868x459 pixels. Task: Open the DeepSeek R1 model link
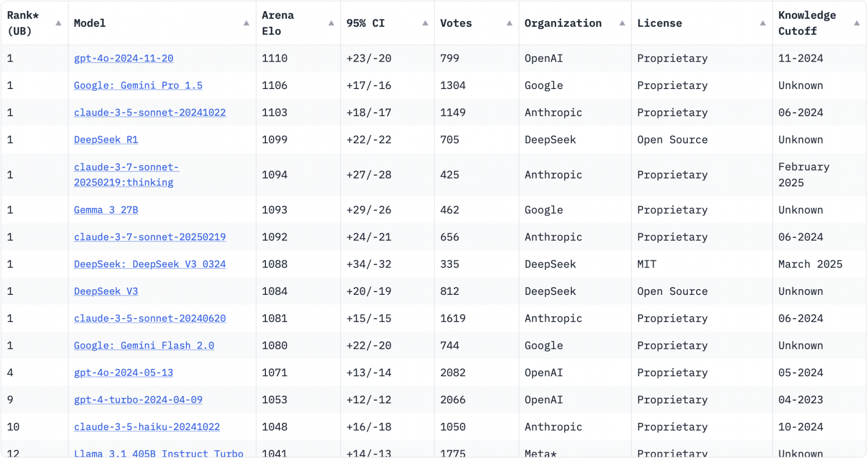point(106,140)
